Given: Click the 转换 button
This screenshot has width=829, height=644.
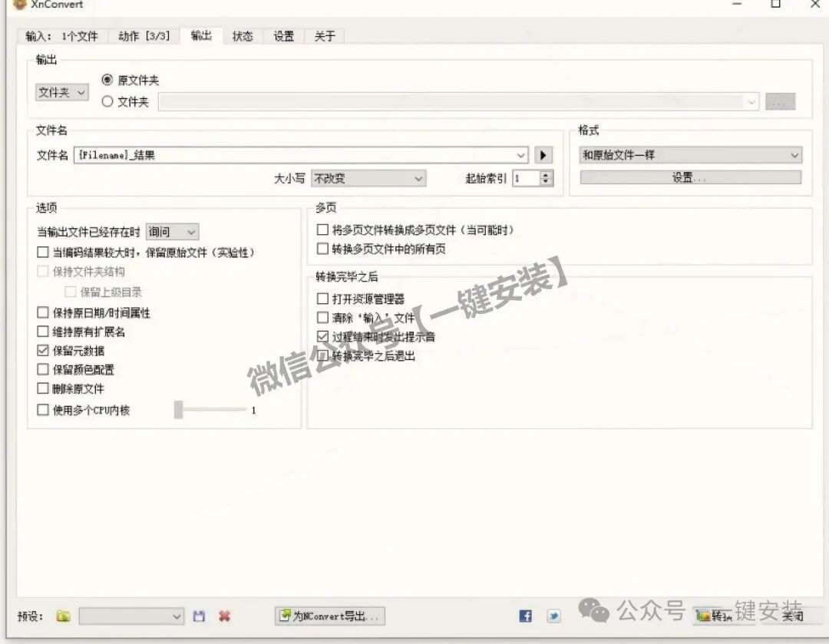Looking at the screenshot, I should 724,616.
